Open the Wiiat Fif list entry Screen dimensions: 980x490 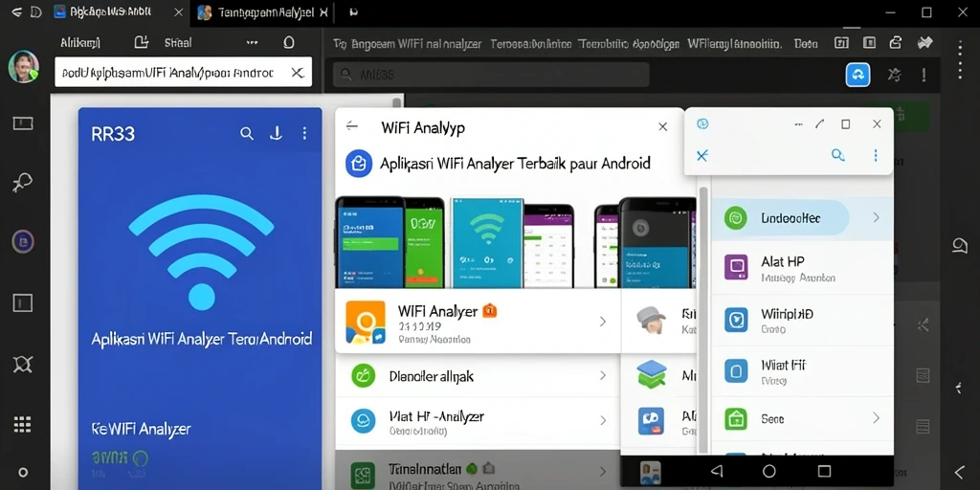802,370
